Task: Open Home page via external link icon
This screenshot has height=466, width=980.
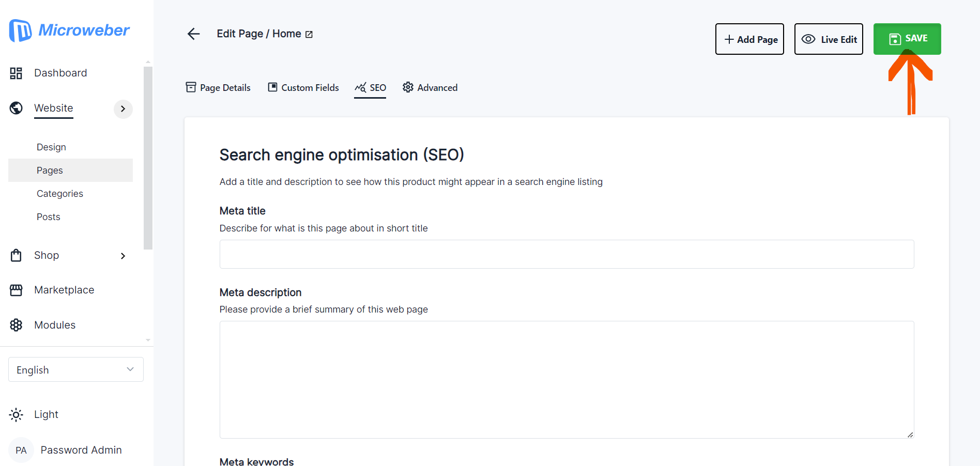Action: point(309,35)
